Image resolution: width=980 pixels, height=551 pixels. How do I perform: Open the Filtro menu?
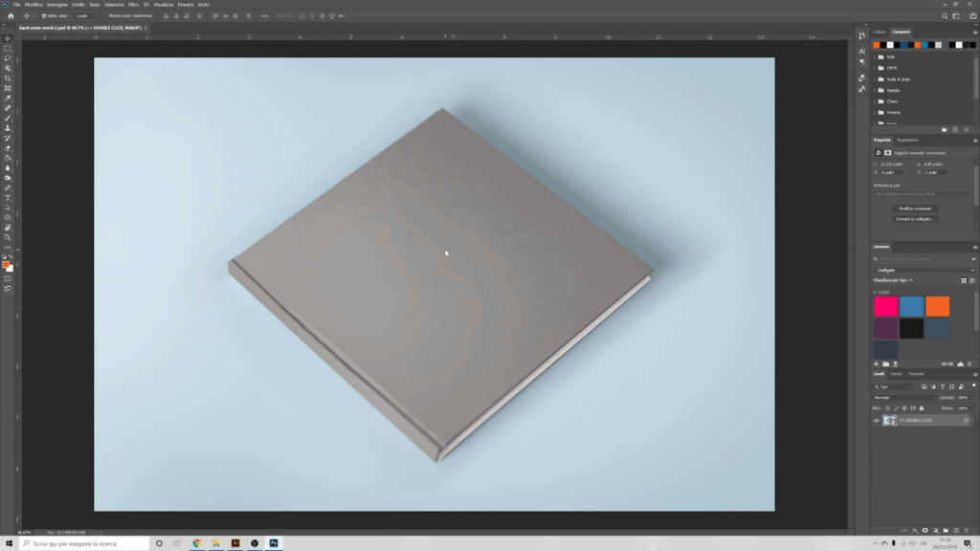pos(133,5)
